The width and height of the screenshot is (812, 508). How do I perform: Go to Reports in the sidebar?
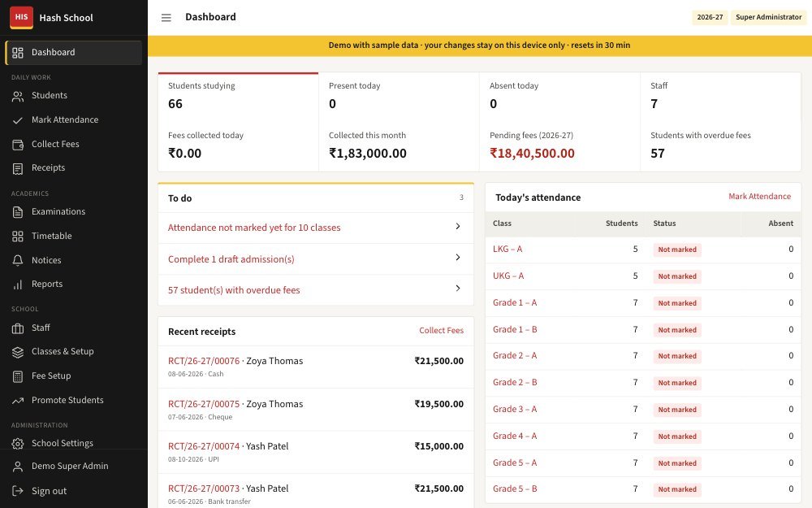[74, 284]
